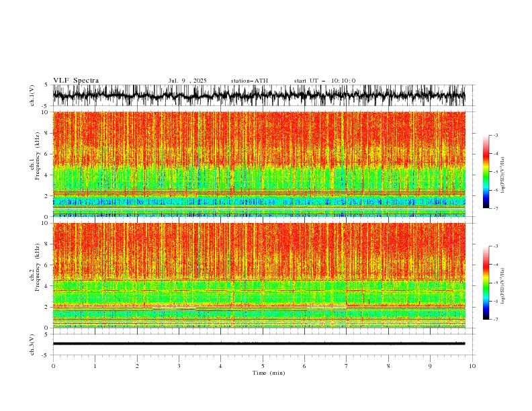Click the ch.1 spectrogram color scale bar
This screenshot has height=411, width=532.
point(486,172)
